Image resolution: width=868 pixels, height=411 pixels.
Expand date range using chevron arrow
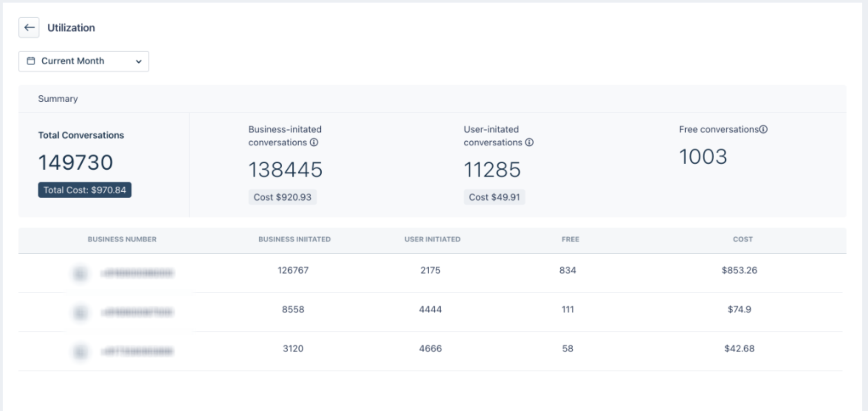139,62
